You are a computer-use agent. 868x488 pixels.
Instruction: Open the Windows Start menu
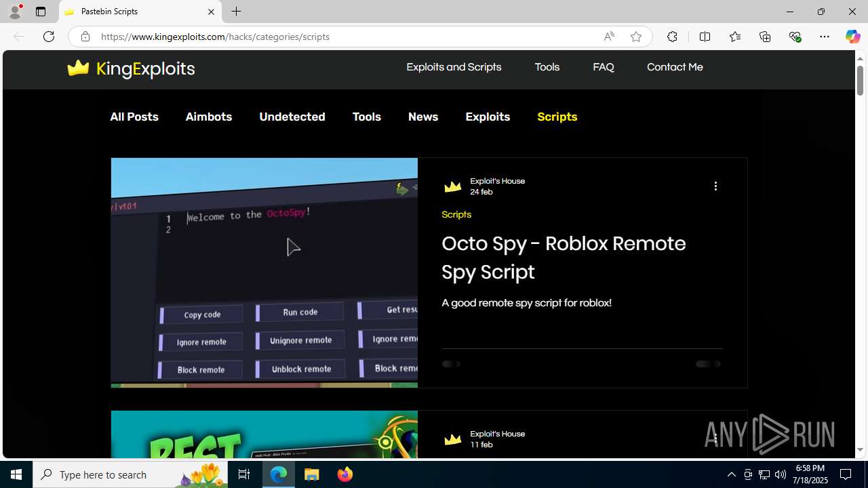16,474
